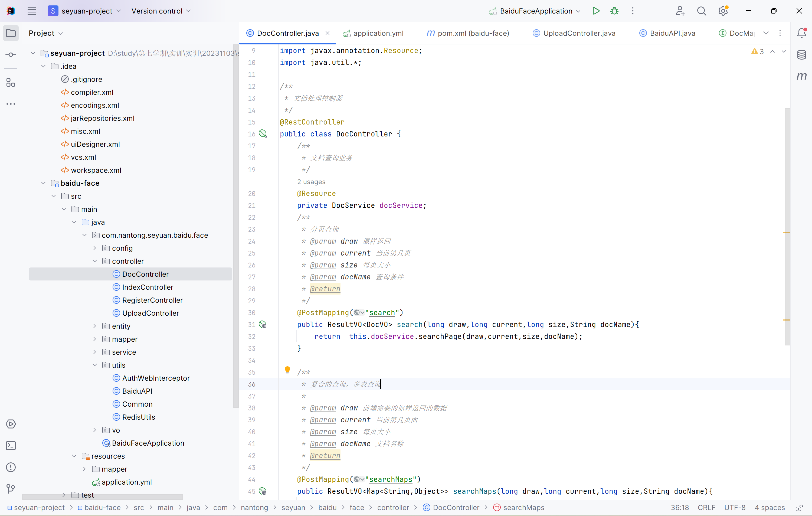Click 4 spaces indent setting

click(x=770, y=508)
